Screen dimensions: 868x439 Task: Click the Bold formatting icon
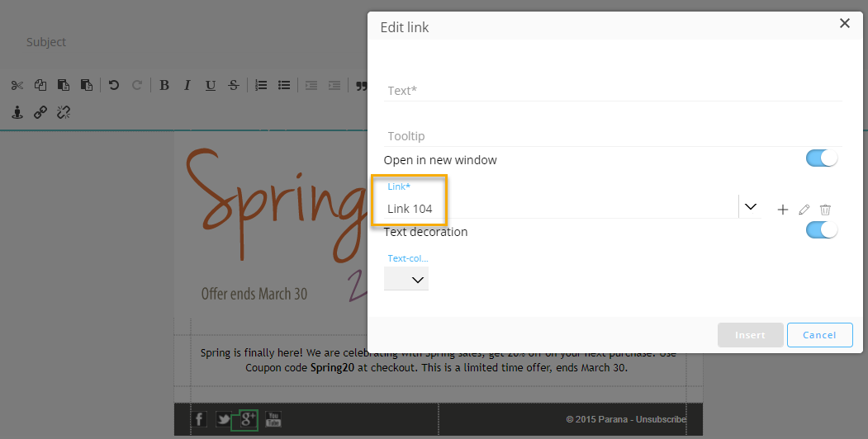click(164, 85)
